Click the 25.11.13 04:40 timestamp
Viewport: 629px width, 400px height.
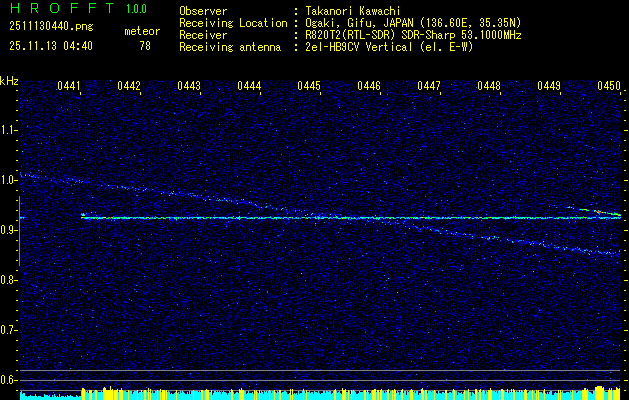50,46
